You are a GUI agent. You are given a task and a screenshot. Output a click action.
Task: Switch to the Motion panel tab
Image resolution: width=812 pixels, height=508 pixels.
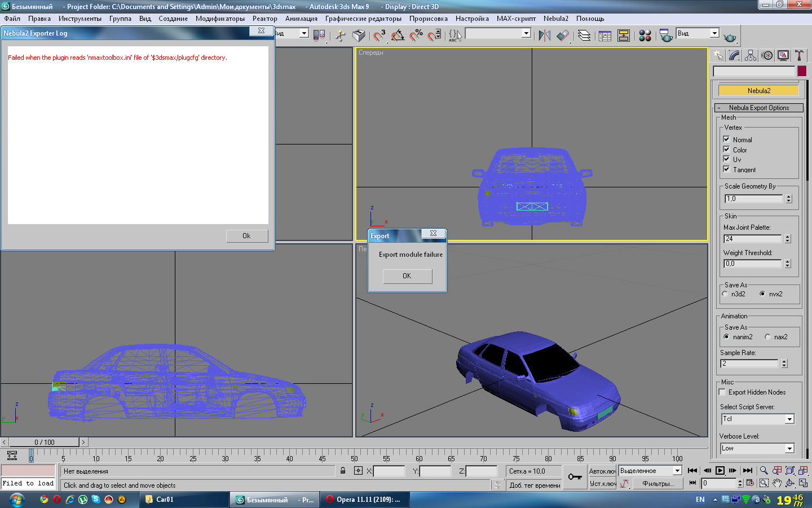(x=767, y=55)
